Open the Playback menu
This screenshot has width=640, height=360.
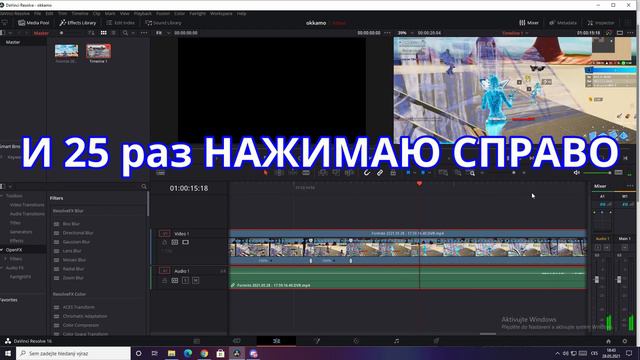pos(143,13)
